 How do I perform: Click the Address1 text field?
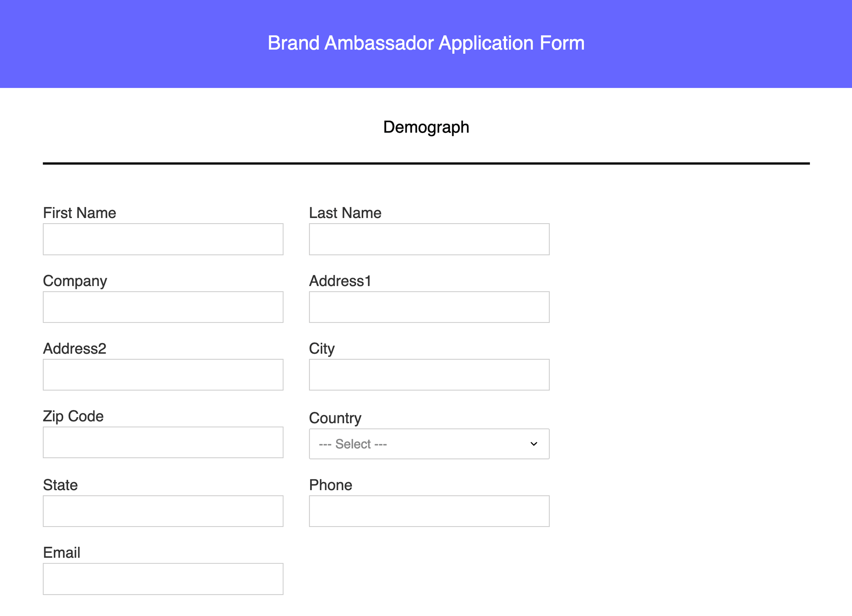[x=429, y=307]
